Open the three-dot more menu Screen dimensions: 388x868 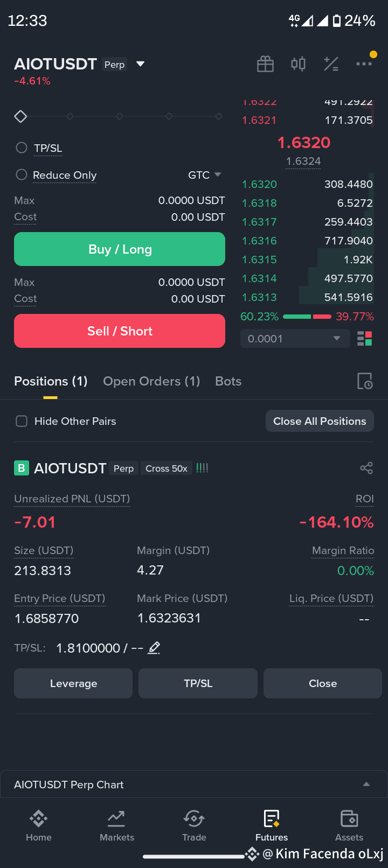364,64
